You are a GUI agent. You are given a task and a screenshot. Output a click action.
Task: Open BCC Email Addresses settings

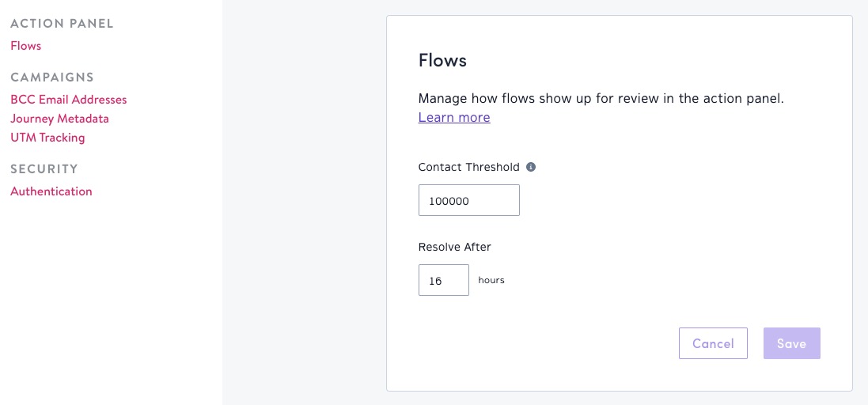[69, 100]
